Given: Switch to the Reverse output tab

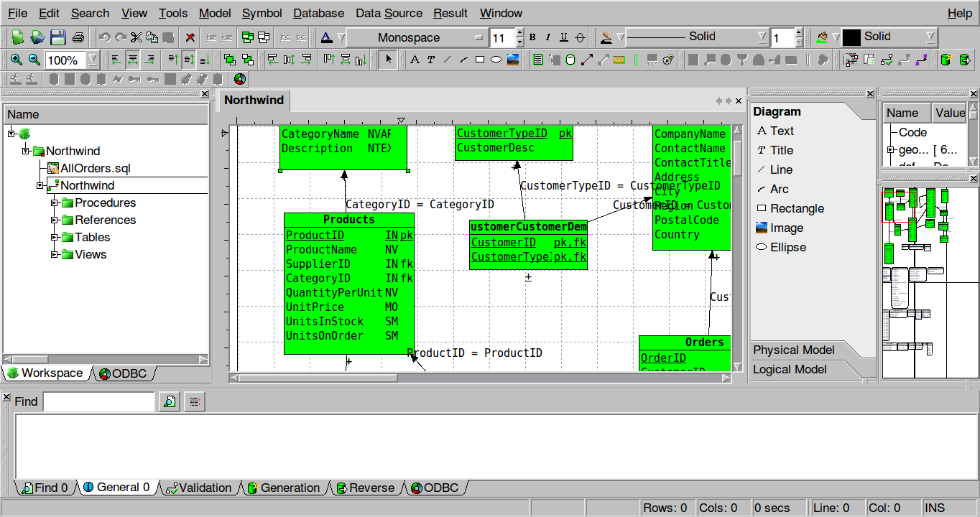Looking at the screenshot, I should tap(365, 488).
